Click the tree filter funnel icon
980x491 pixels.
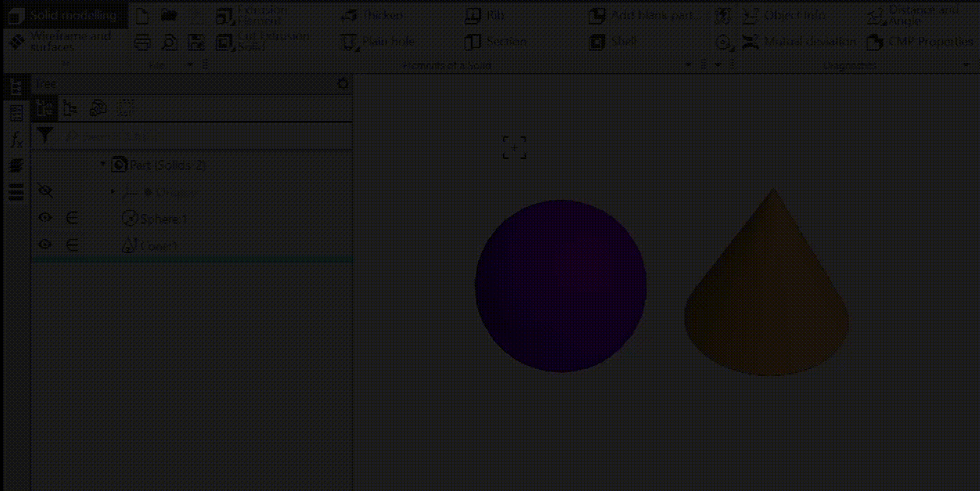click(x=46, y=135)
